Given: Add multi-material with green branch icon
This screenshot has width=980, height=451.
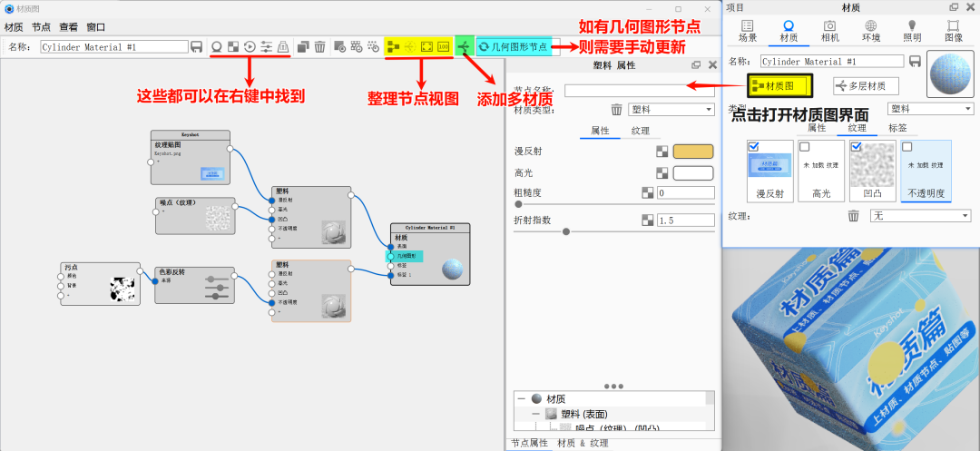Looking at the screenshot, I should point(464,46).
